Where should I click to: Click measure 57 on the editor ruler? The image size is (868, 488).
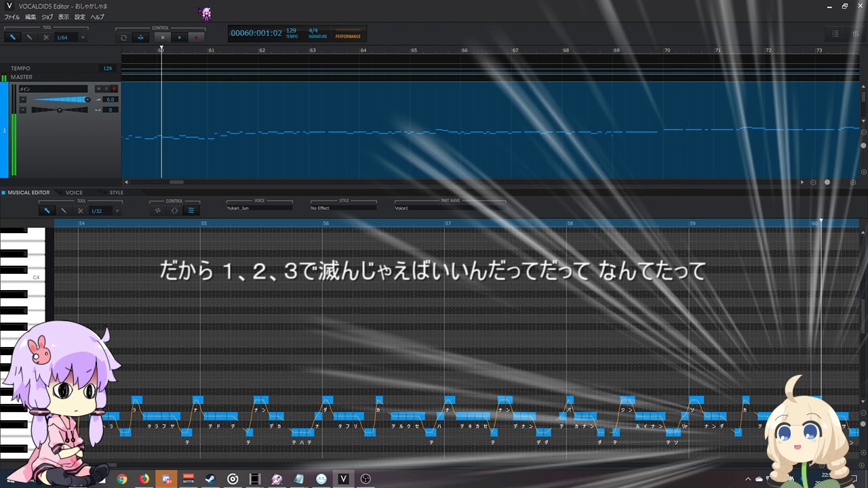pyautogui.click(x=448, y=223)
